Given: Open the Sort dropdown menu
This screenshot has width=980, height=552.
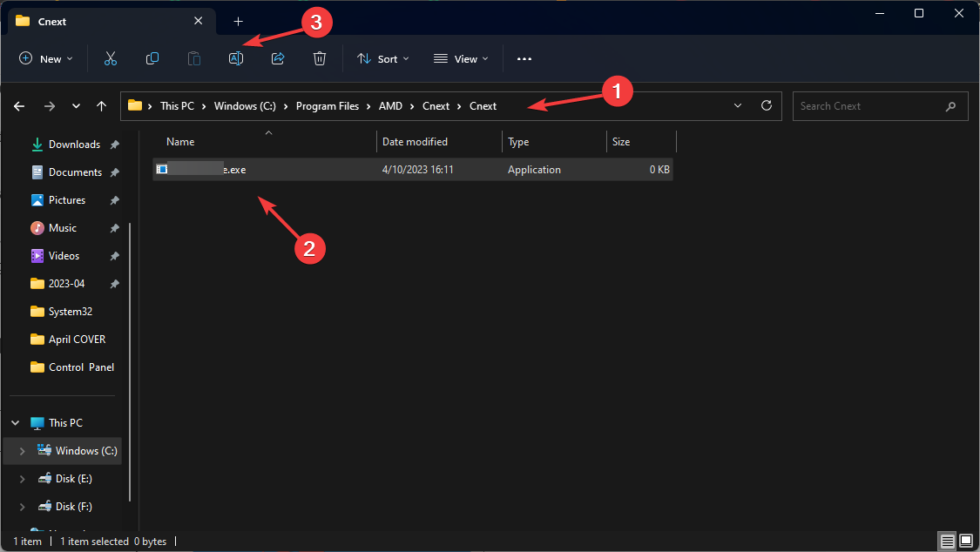Looking at the screenshot, I should [383, 58].
